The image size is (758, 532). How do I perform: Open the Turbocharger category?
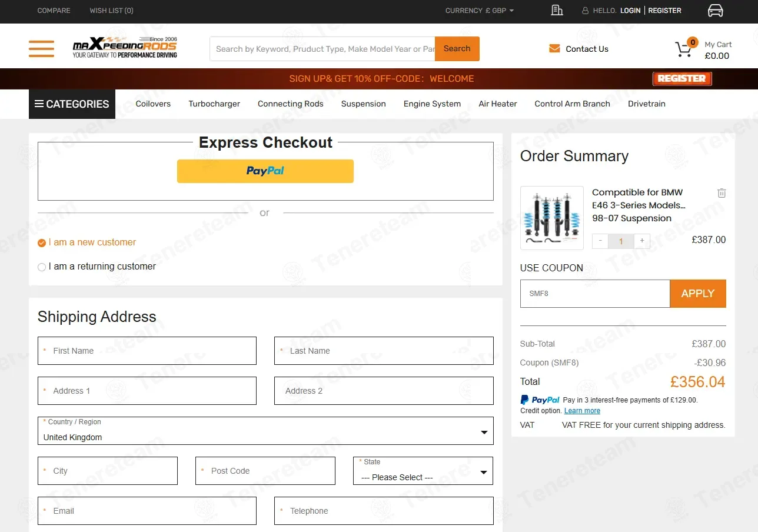pyautogui.click(x=214, y=104)
